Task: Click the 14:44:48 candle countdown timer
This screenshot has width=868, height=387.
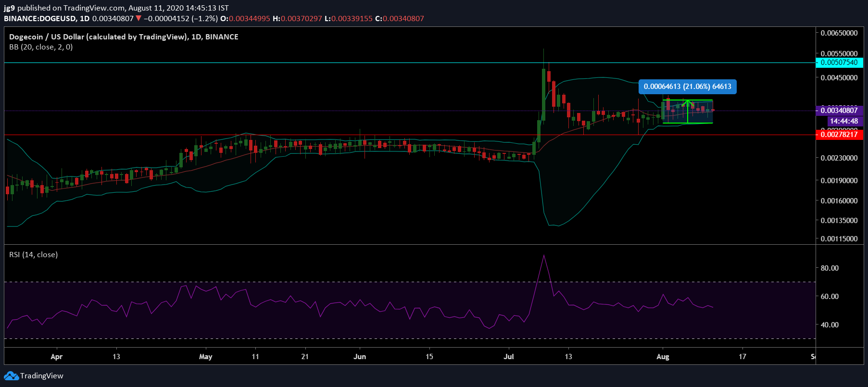Action: [843, 121]
